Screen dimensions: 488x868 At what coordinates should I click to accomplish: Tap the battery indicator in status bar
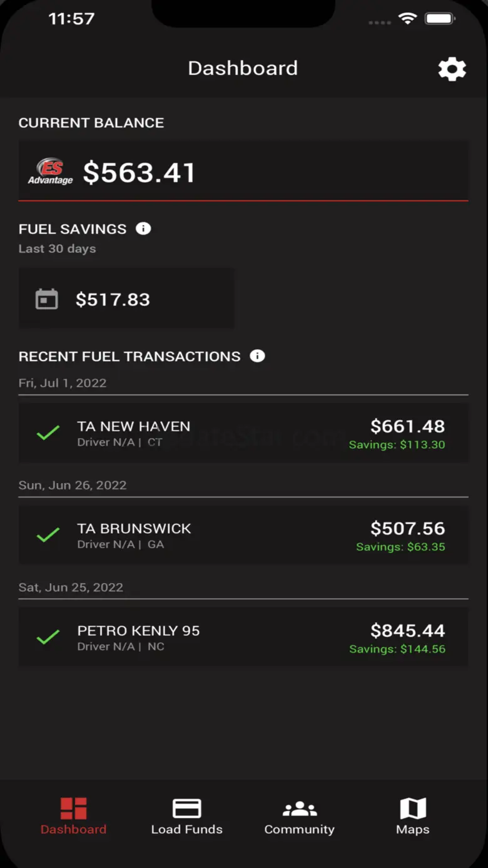point(440,19)
